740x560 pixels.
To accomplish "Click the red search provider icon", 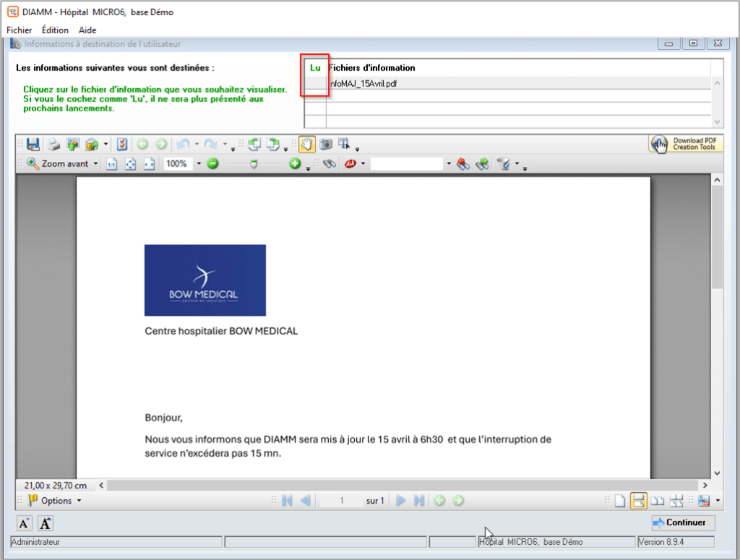I will point(350,164).
